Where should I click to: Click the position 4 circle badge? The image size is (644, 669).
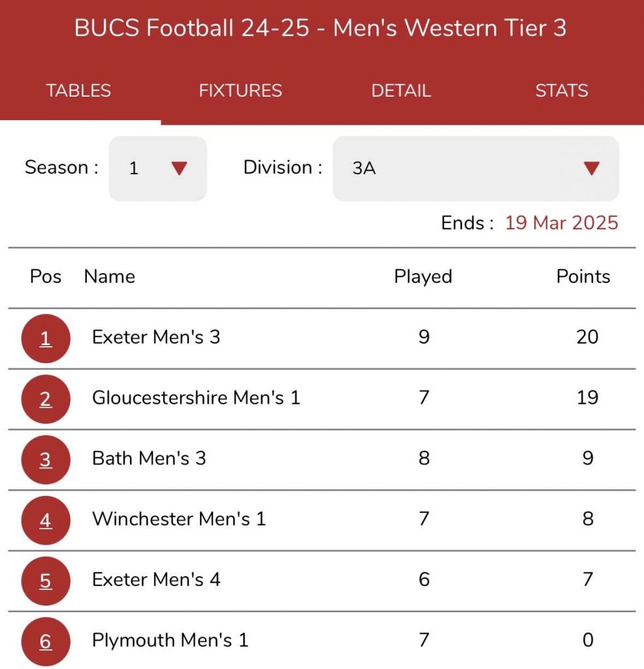point(46,520)
